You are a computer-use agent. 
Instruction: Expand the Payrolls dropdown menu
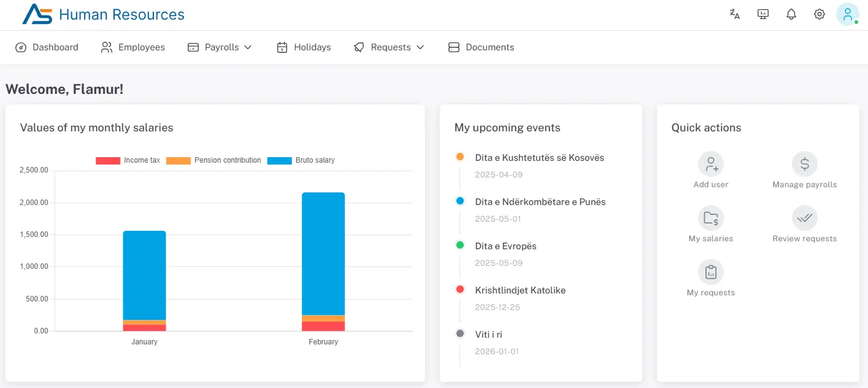[x=220, y=47]
